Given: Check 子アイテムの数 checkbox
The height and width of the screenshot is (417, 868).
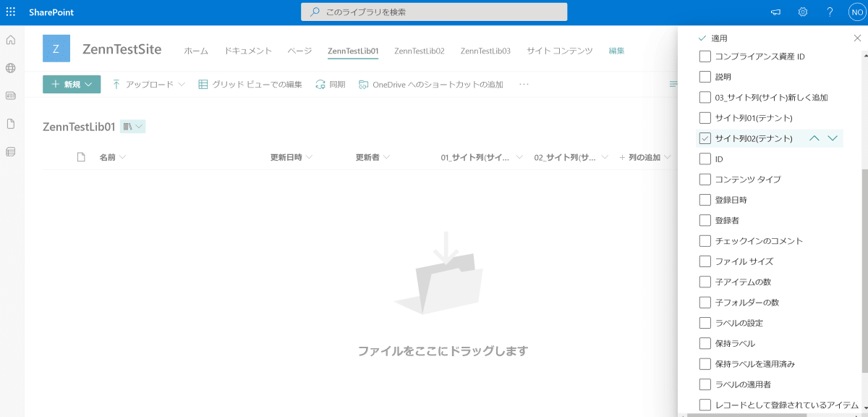Looking at the screenshot, I should (x=705, y=282).
